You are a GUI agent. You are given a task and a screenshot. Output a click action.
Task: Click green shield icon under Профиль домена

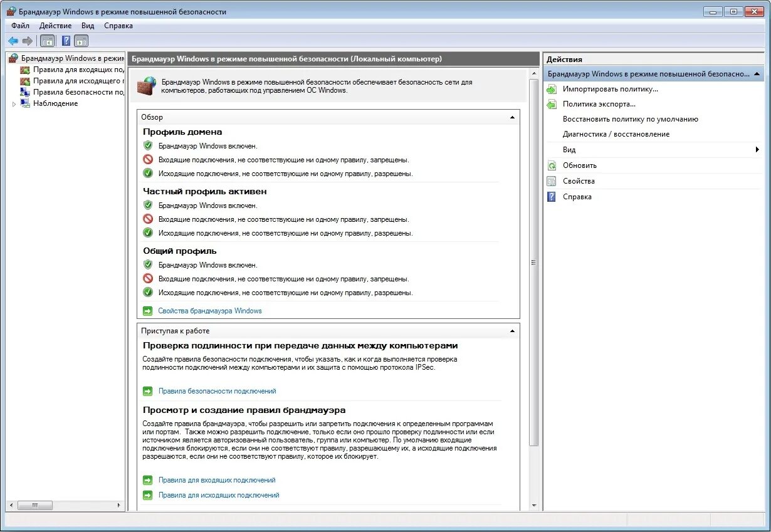tap(148, 146)
